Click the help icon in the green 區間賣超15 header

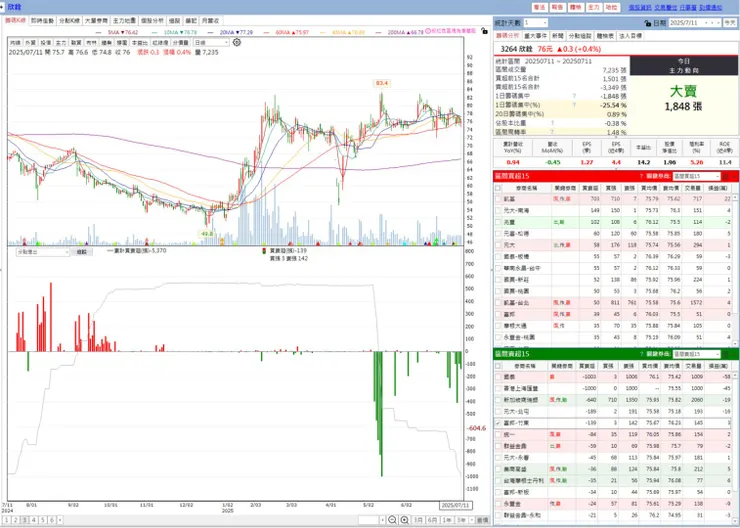[x=641, y=354]
